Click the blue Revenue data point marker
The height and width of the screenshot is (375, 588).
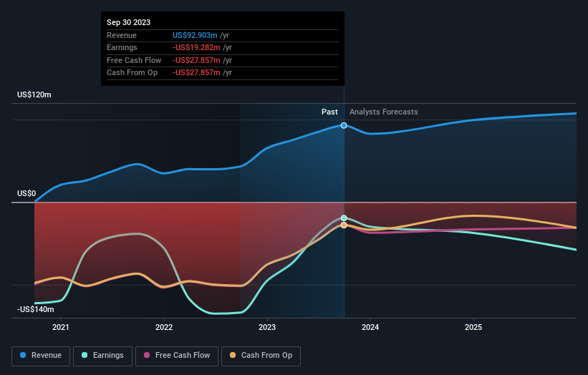pyautogui.click(x=344, y=125)
